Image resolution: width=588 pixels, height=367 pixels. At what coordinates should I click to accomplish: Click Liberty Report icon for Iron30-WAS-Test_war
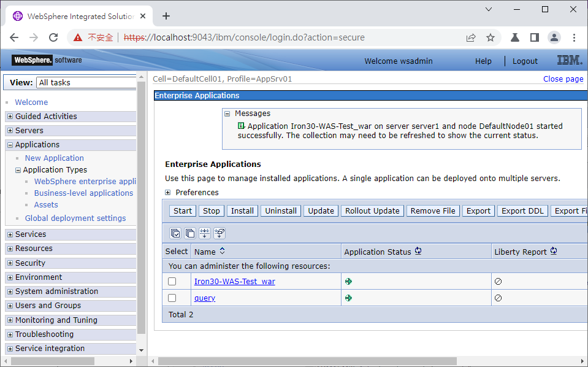point(498,282)
